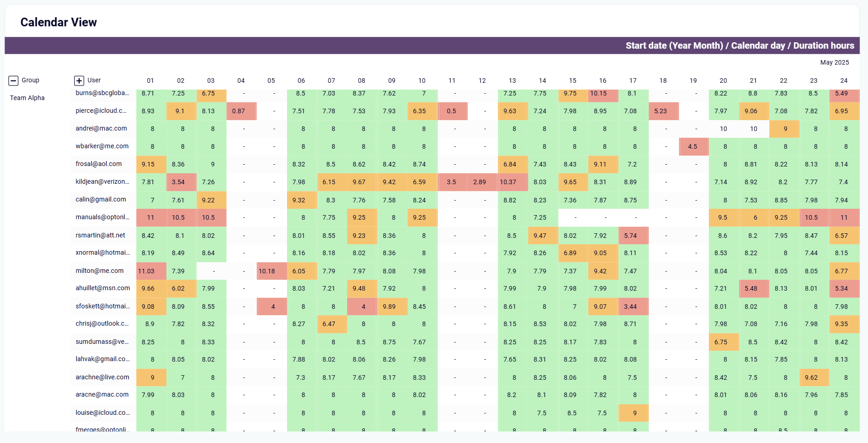This screenshot has height=443, width=868.
Task: Click the red 0.87 cell for pierce
Action: 242,111
